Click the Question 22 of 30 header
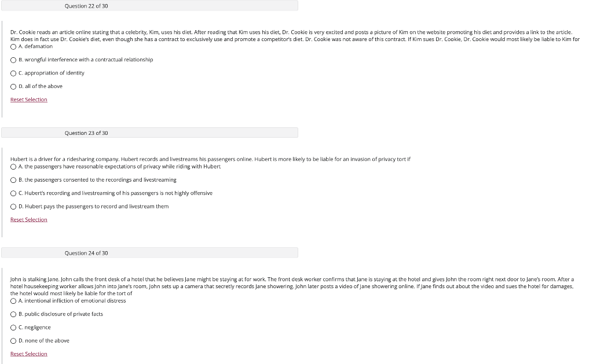This screenshot has height=364, width=593. (x=149, y=6)
